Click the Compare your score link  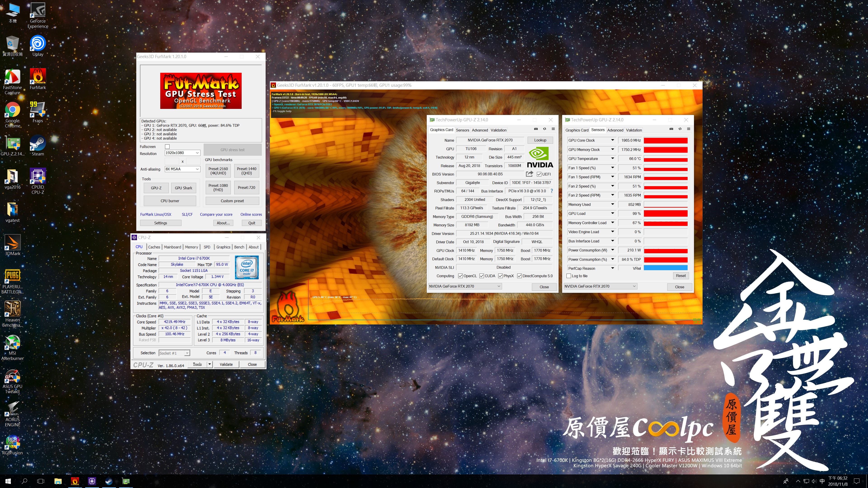click(x=216, y=215)
